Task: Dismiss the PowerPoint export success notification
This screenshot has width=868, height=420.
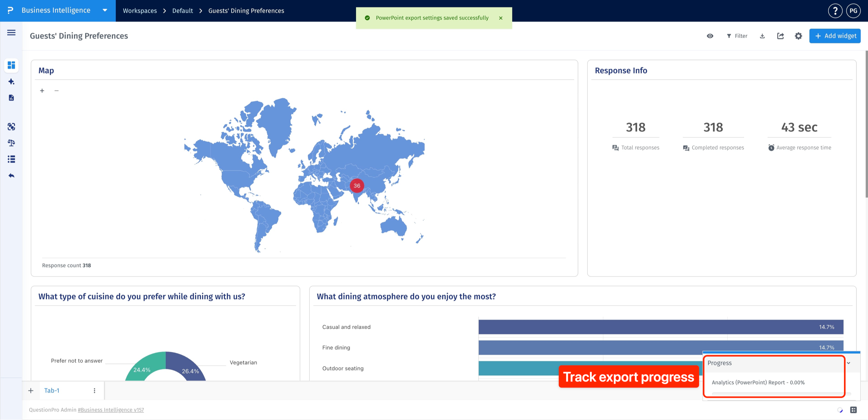Action: tap(500, 18)
